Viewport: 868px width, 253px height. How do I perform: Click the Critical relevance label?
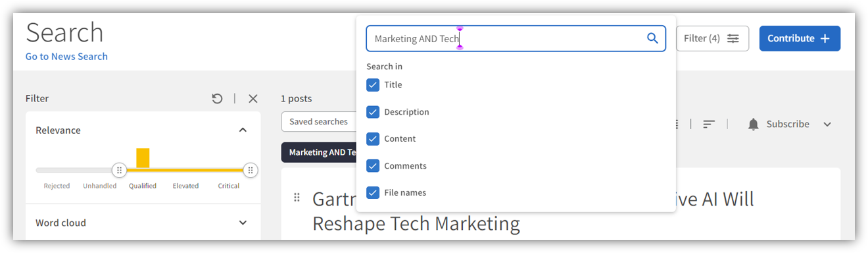click(229, 186)
